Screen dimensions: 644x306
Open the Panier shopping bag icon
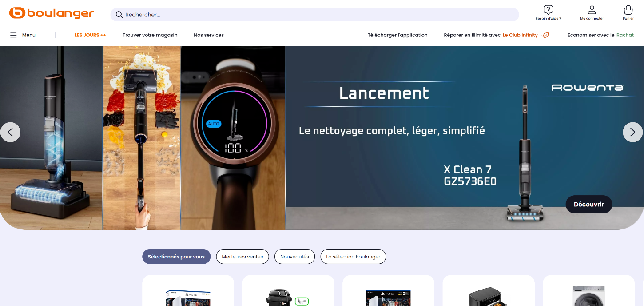click(x=628, y=10)
